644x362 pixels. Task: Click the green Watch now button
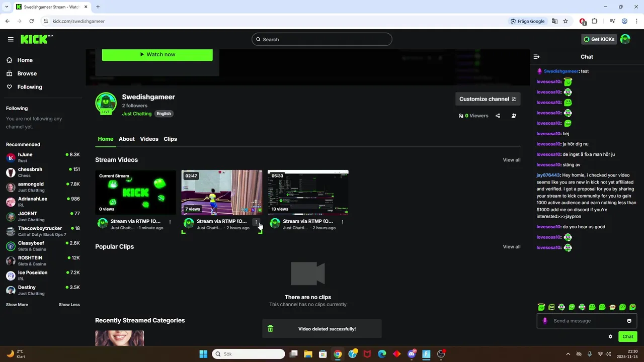tap(157, 54)
